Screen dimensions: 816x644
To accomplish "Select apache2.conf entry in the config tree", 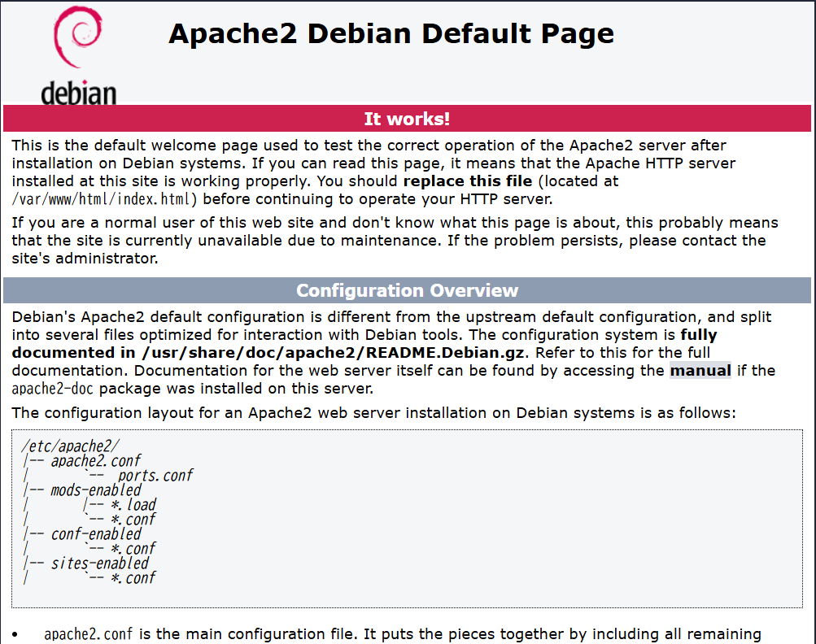I will click(95, 460).
